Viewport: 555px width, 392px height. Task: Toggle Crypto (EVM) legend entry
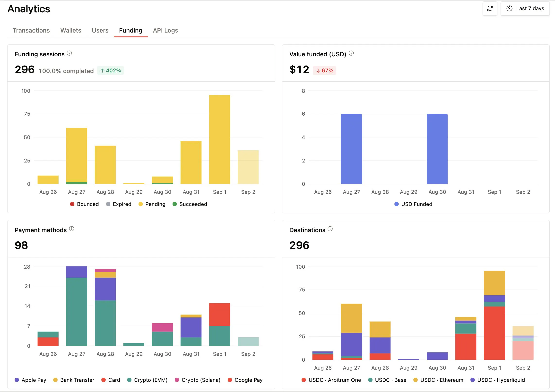point(147,380)
